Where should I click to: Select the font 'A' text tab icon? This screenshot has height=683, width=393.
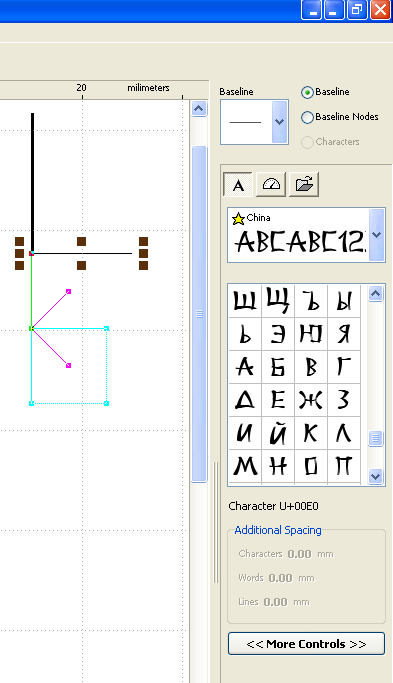coord(238,185)
